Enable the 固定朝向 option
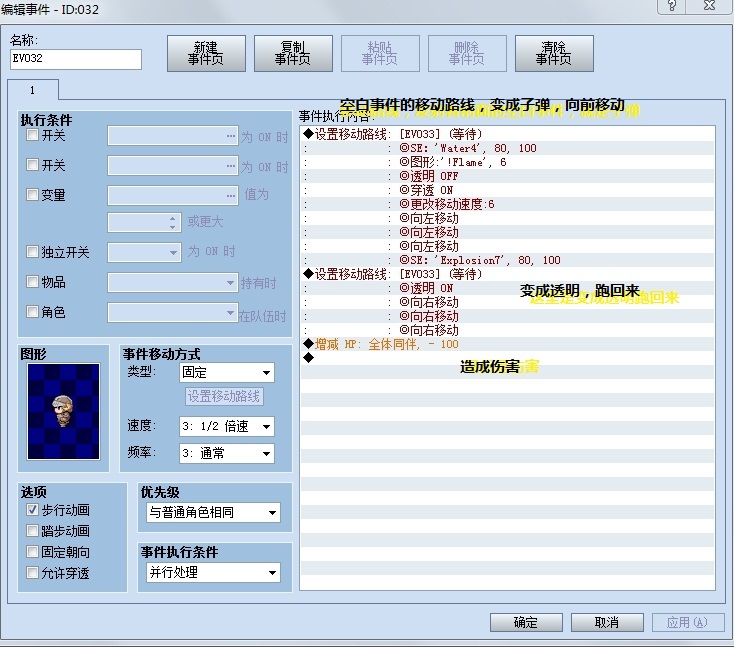 [32, 552]
